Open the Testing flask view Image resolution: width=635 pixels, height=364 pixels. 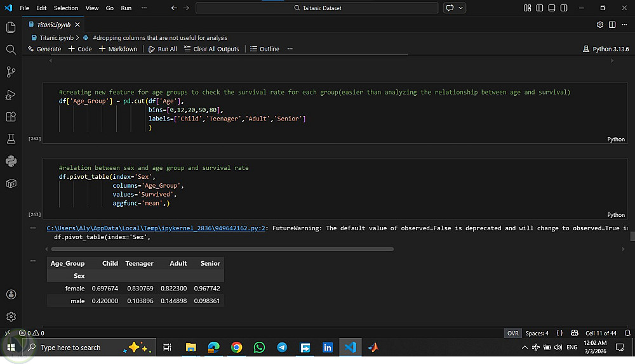[10, 138]
